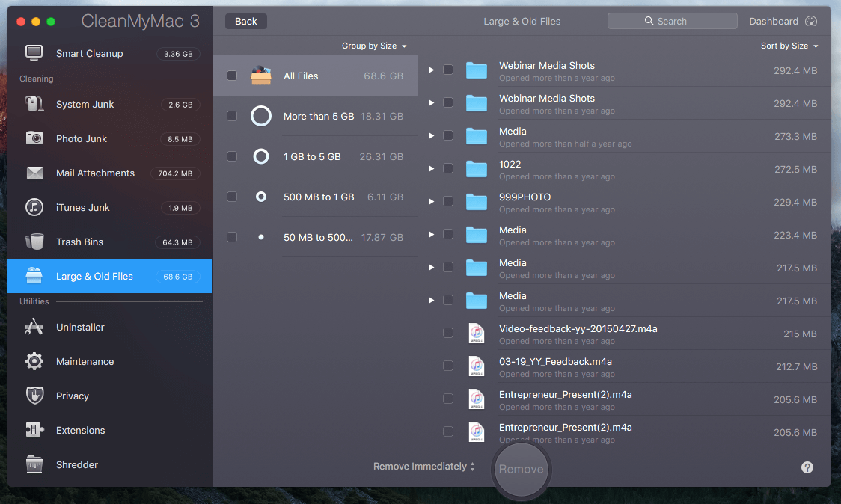The width and height of the screenshot is (841, 504).
Task: Click the first Entrepreneur_Present(2).m4a file name
Action: 566,395
